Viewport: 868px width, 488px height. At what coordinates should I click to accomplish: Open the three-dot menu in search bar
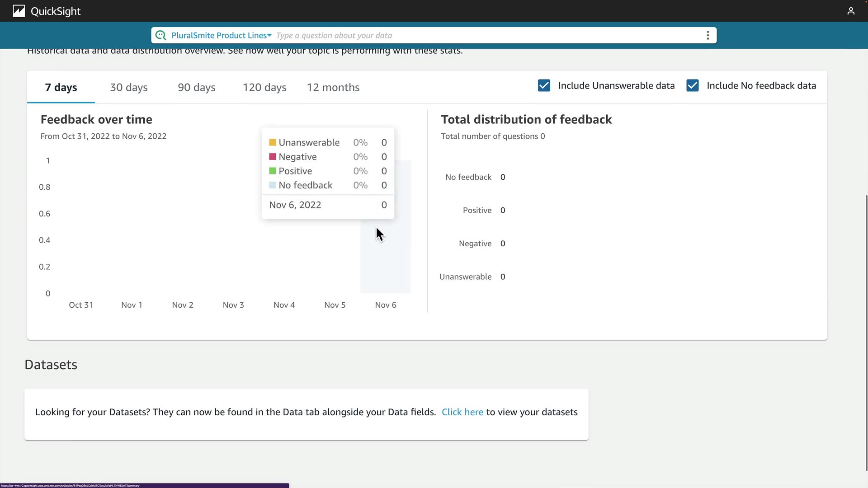708,35
